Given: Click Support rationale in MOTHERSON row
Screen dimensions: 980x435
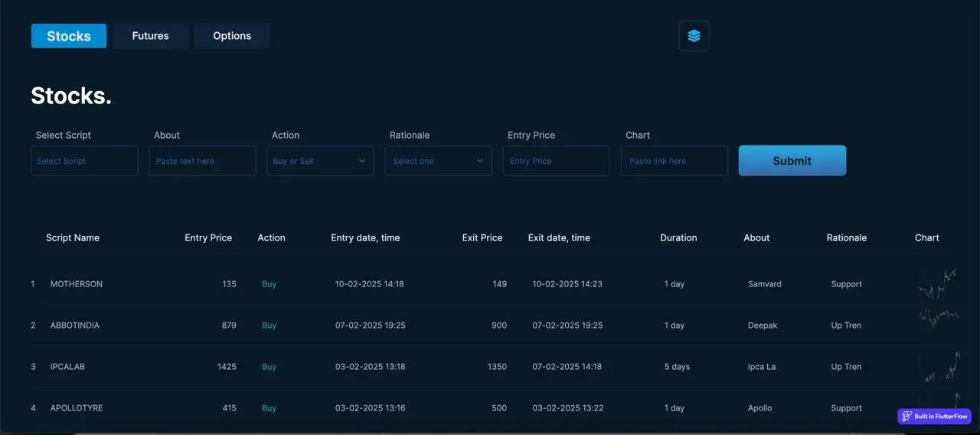Looking at the screenshot, I should pos(847,284).
